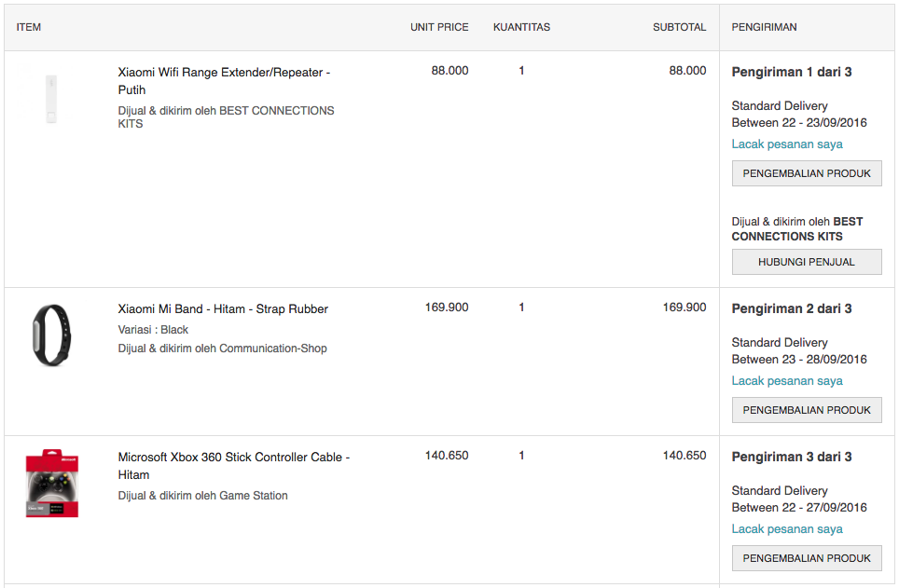
Task: Click the Hubungi Penjual button
Action: click(807, 263)
